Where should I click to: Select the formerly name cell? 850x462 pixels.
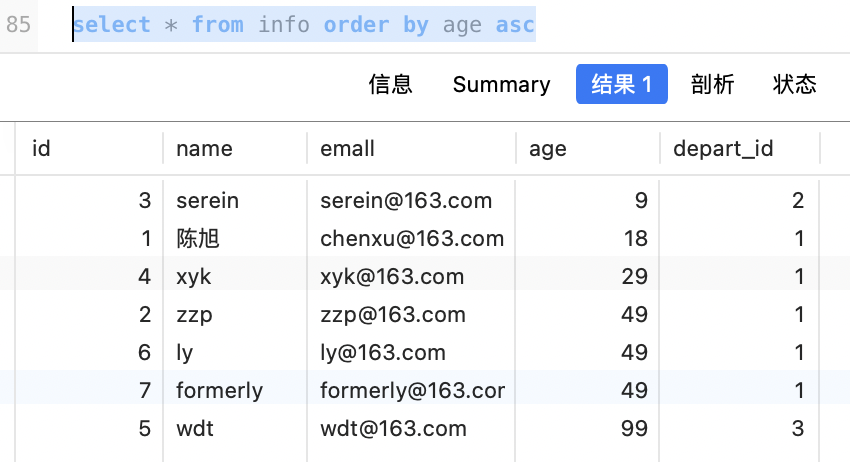[x=219, y=390]
